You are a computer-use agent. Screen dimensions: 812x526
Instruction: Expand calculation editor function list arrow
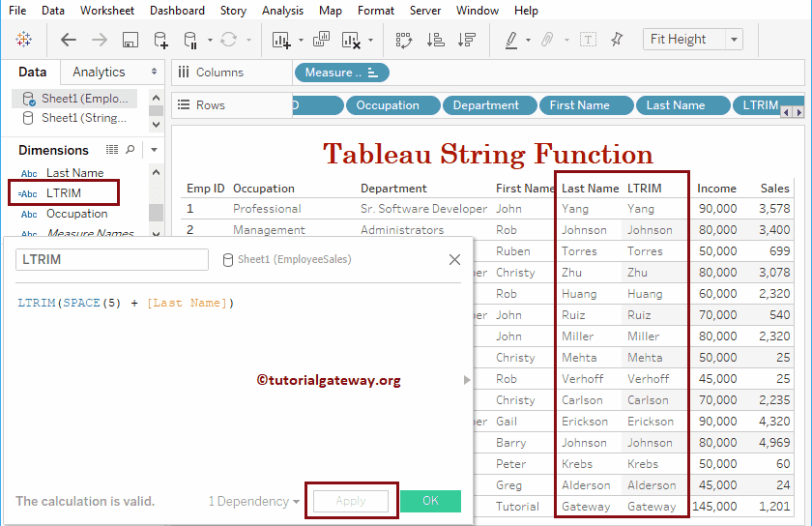pyautogui.click(x=467, y=380)
